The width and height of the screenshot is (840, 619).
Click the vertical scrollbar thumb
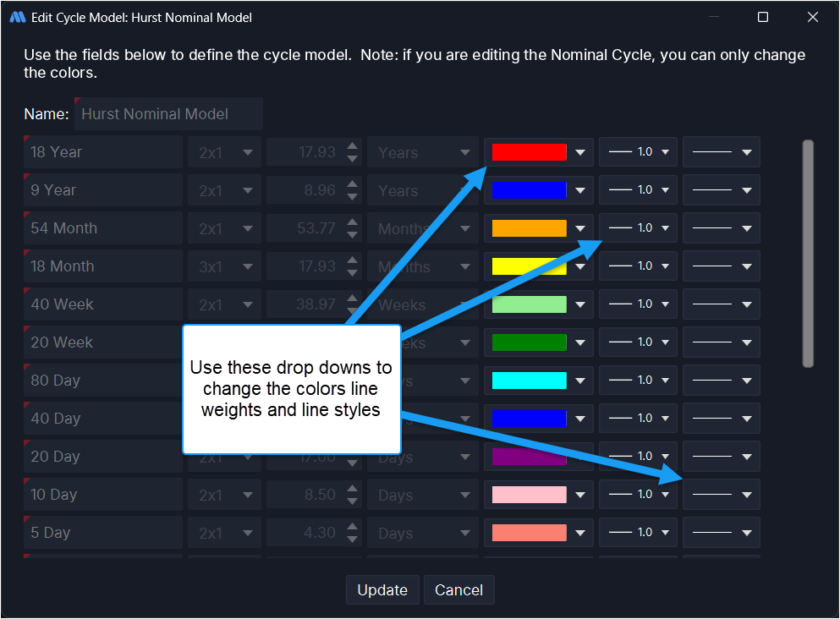tap(808, 254)
